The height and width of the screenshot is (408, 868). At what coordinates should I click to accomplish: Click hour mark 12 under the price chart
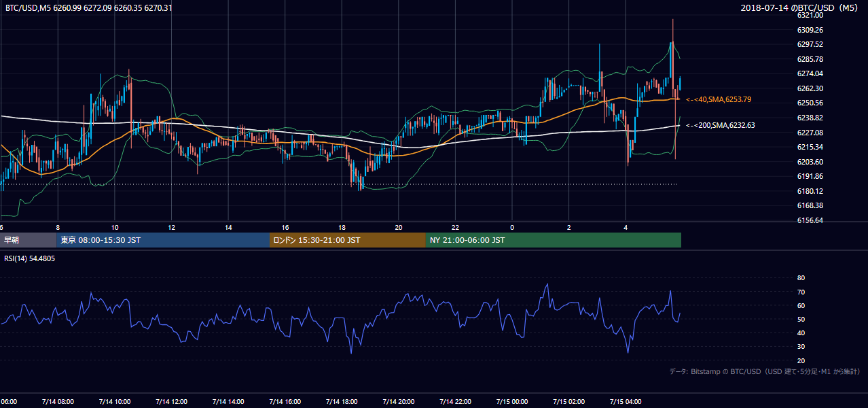pyautogui.click(x=172, y=228)
